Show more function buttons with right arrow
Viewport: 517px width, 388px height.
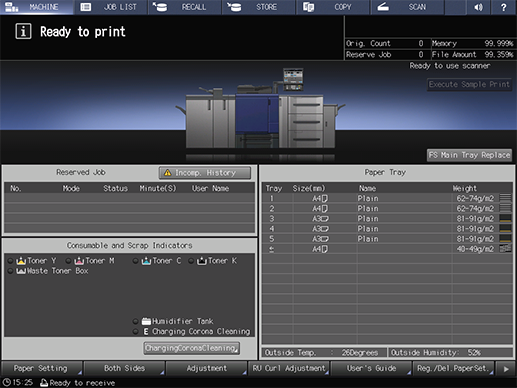click(506, 369)
